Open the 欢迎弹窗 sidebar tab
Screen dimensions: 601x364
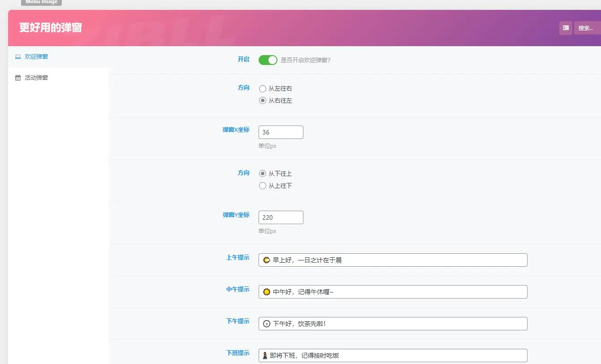click(58, 57)
